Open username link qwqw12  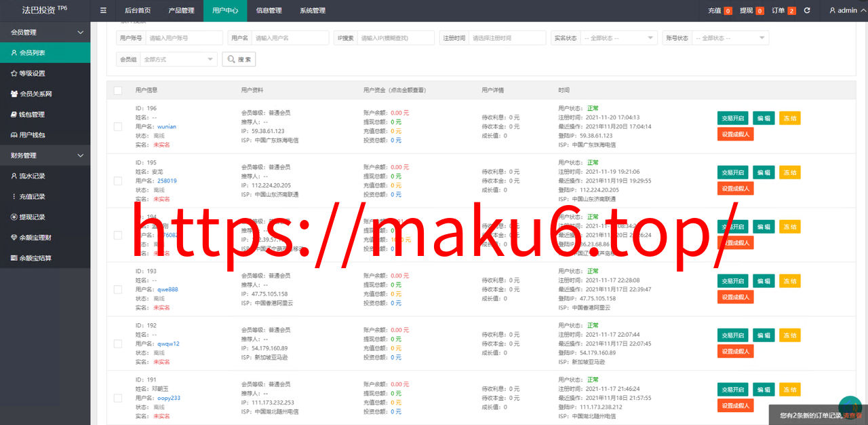pos(168,344)
